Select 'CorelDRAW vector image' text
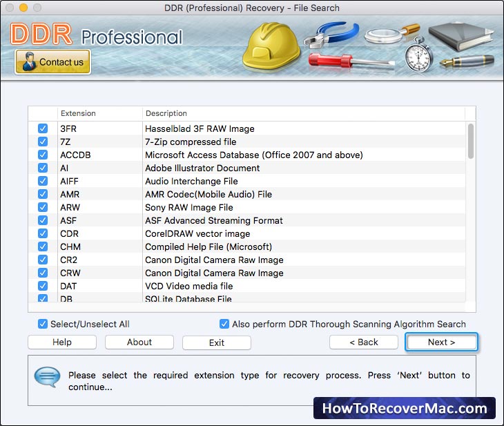Image resolution: width=504 pixels, height=426 pixels. [197, 234]
